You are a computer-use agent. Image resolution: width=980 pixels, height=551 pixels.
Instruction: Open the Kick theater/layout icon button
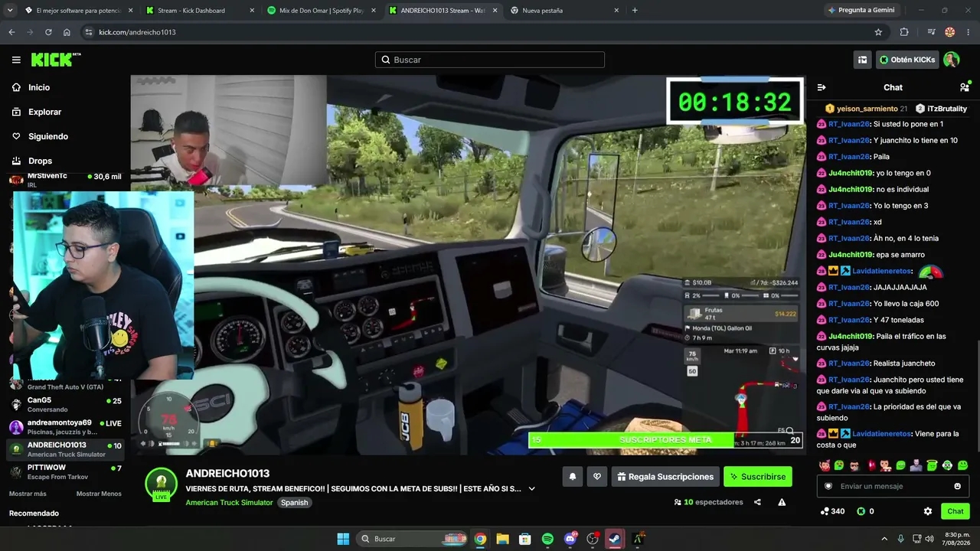862,60
